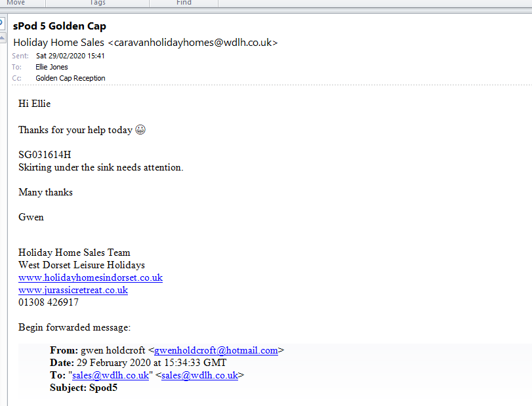The width and height of the screenshot is (532, 406).
Task: Open the holidayhomesindorset.co.uk link
Action: pos(91,278)
